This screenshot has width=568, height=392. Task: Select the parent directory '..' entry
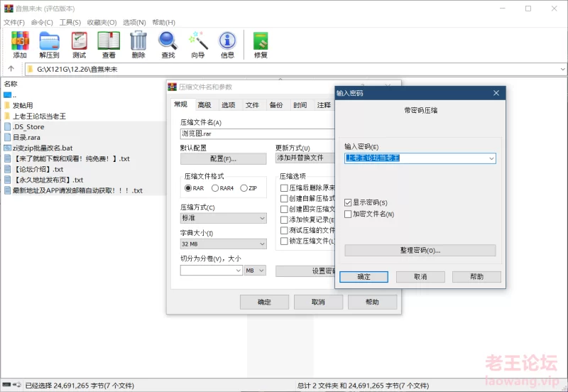(x=10, y=95)
